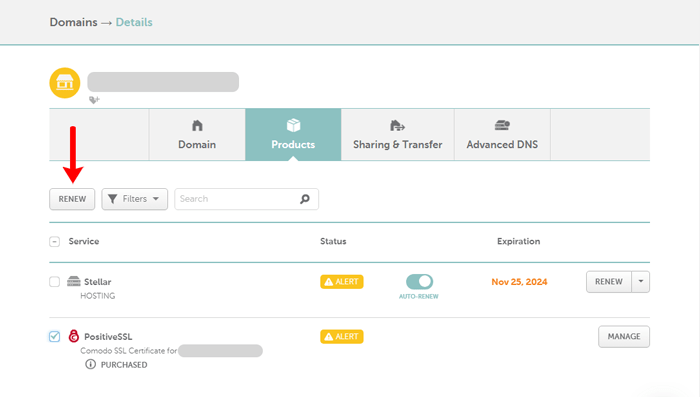Screen dimensions: 700x397
Task: Click MANAGE for PositiveSSL
Action: pyautogui.click(x=624, y=336)
